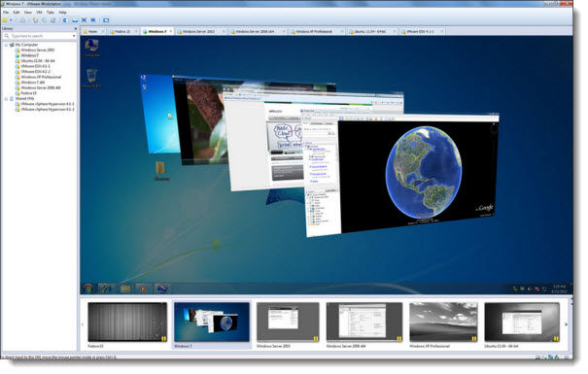This screenshot has width=588, height=374.
Task: Open the Tabs menu
Action: 51,13
